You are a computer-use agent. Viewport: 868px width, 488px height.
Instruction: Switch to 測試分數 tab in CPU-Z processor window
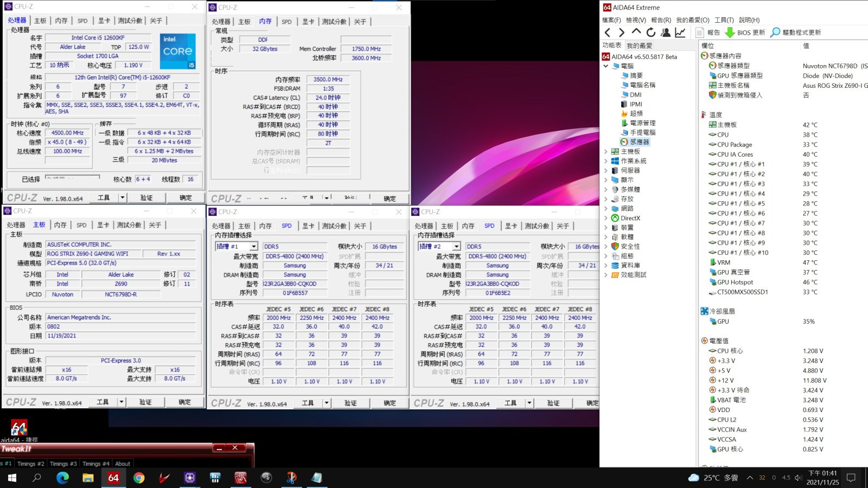(x=130, y=21)
